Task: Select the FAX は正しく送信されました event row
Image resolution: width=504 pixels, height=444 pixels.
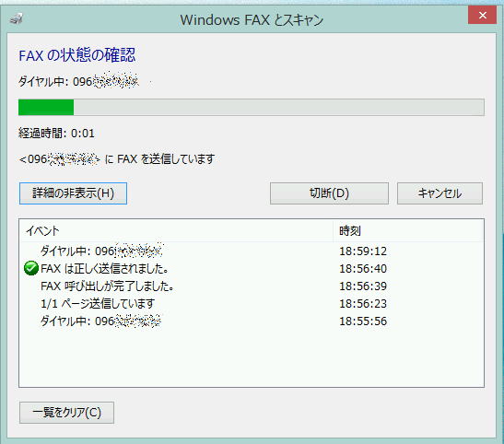Action: tap(252, 268)
